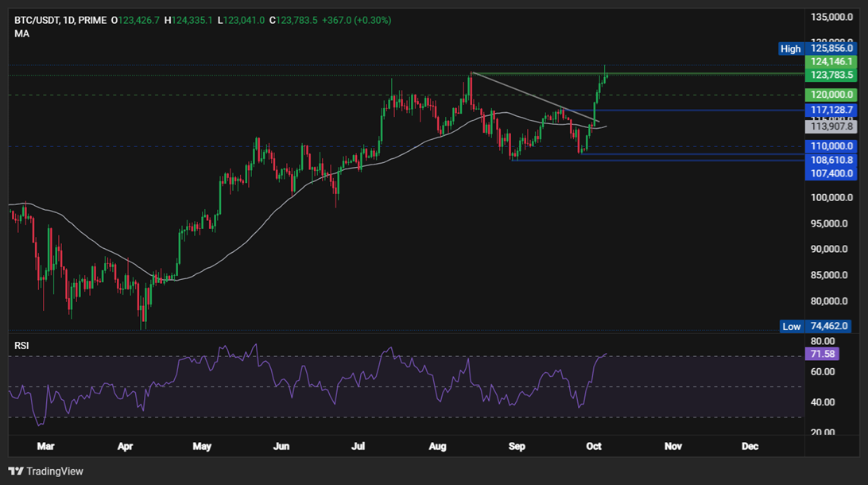The width and height of the screenshot is (868, 485).
Task: Click the Jul label on time axis
Action: (x=360, y=447)
